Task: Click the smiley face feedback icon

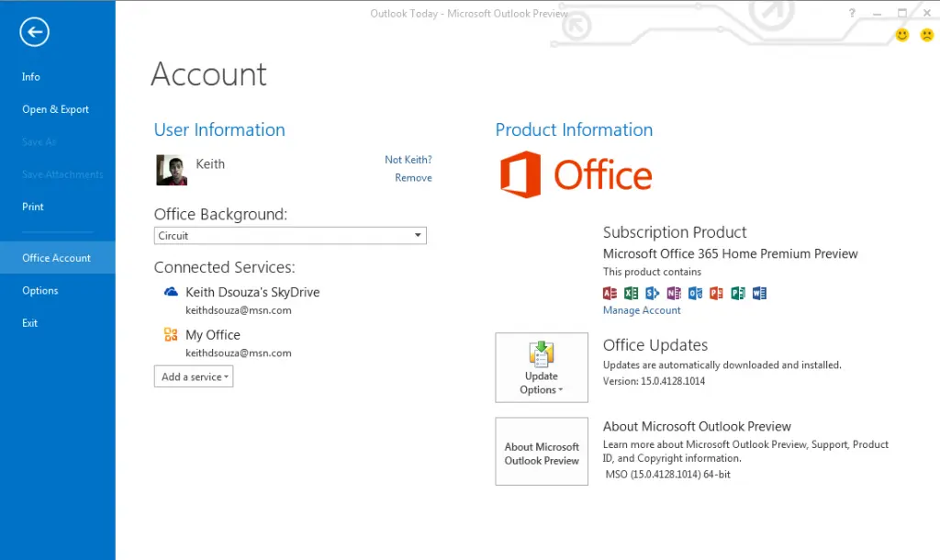Action: [902, 35]
